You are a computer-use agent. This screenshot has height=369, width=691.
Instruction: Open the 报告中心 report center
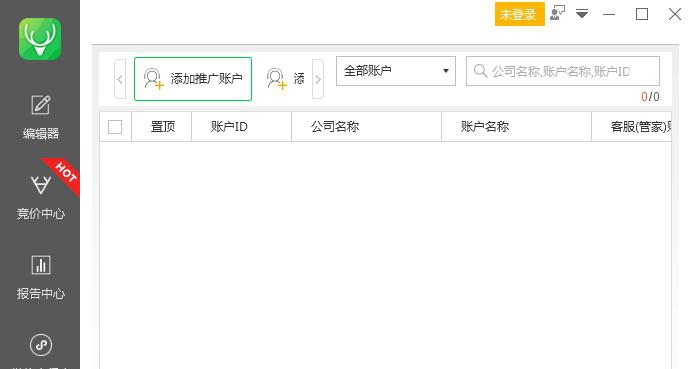pos(41,277)
